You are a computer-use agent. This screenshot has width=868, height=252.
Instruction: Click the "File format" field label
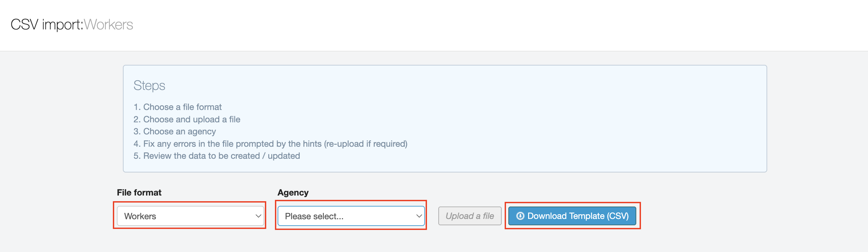(x=139, y=193)
